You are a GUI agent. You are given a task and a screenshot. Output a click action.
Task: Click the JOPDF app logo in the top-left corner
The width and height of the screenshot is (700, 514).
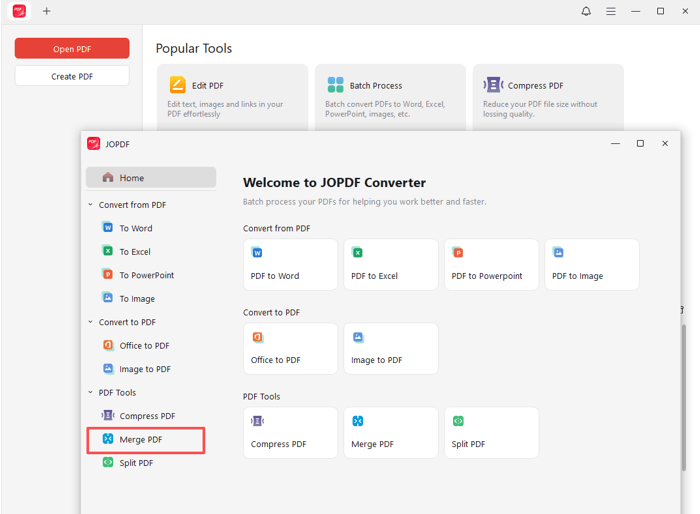tap(19, 11)
